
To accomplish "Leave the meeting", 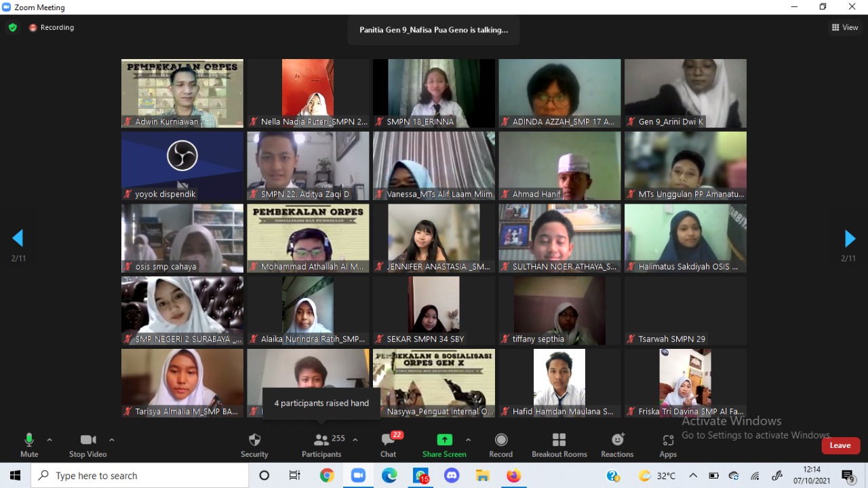I will 841,445.
